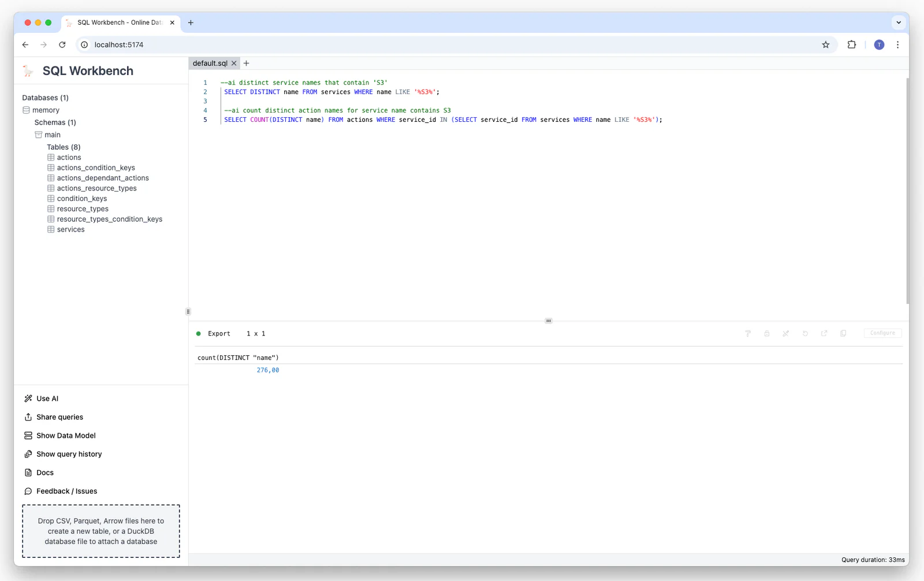Viewport: 924px width, 581px height.
Task: Collapse the Databases (1) section
Action: tap(45, 98)
